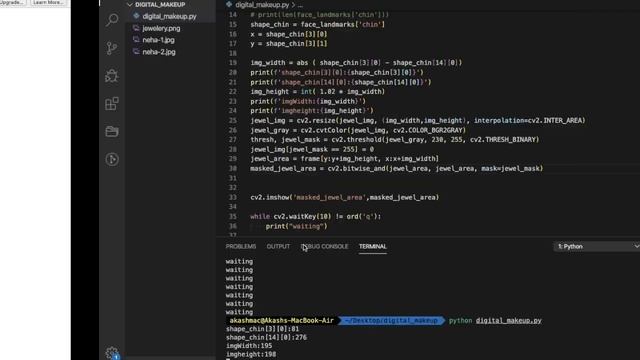The height and width of the screenshot is (360, 640).
Task: Select jewelery.png in the explorer
Action: coord(161,29)
